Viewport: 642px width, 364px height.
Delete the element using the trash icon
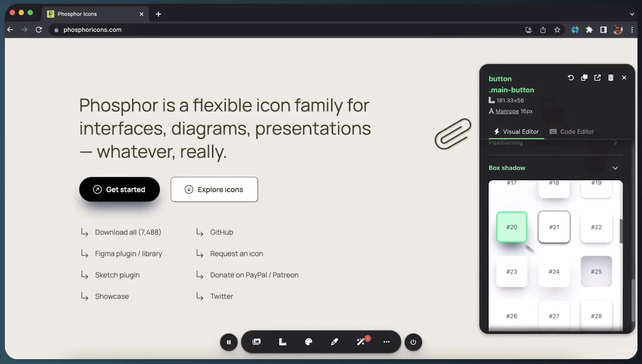[x=611, y=78]
